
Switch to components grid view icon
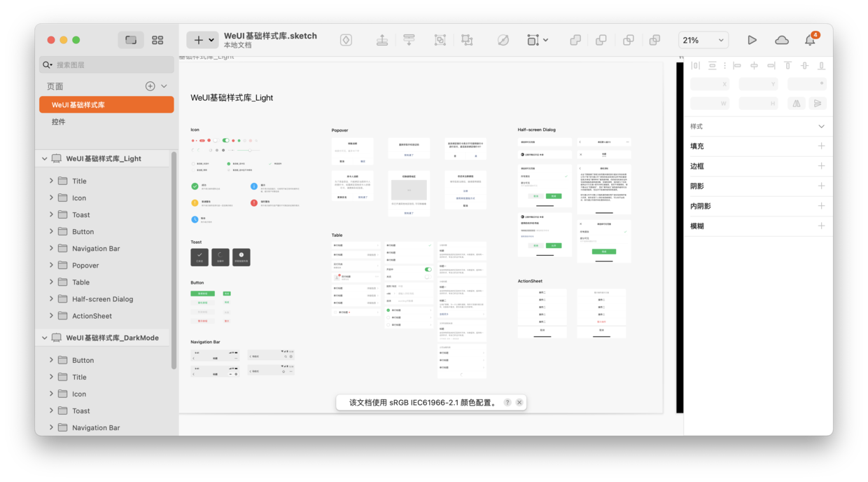click(x=157, y=40)
